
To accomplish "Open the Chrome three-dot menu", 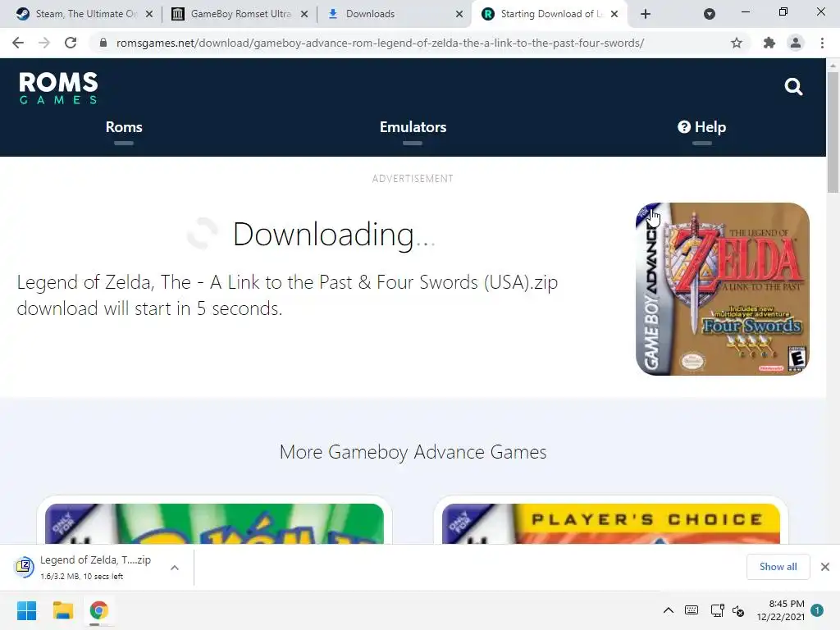I will click(822, 43).
